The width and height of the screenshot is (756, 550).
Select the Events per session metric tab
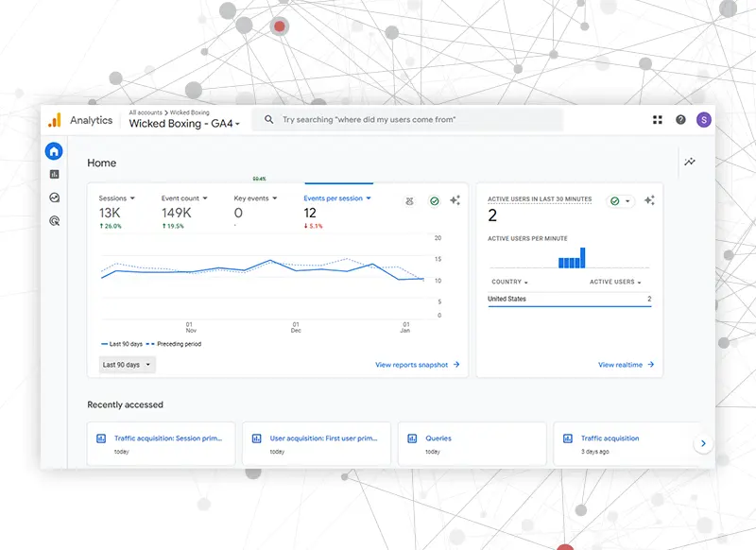pyautogui.click(x=337, y=198)
